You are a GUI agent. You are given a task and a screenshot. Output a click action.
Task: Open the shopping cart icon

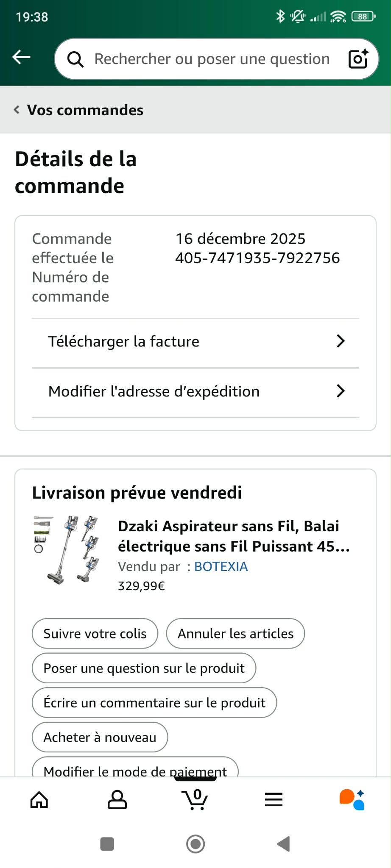(195, 800)
